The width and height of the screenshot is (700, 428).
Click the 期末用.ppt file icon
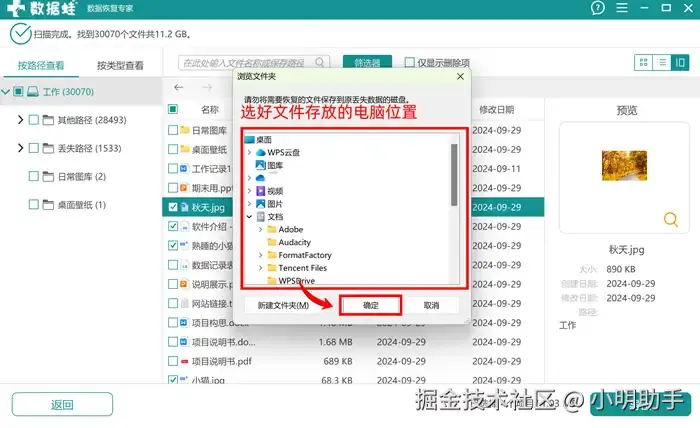pyautogui.click(x=184, y=188)
